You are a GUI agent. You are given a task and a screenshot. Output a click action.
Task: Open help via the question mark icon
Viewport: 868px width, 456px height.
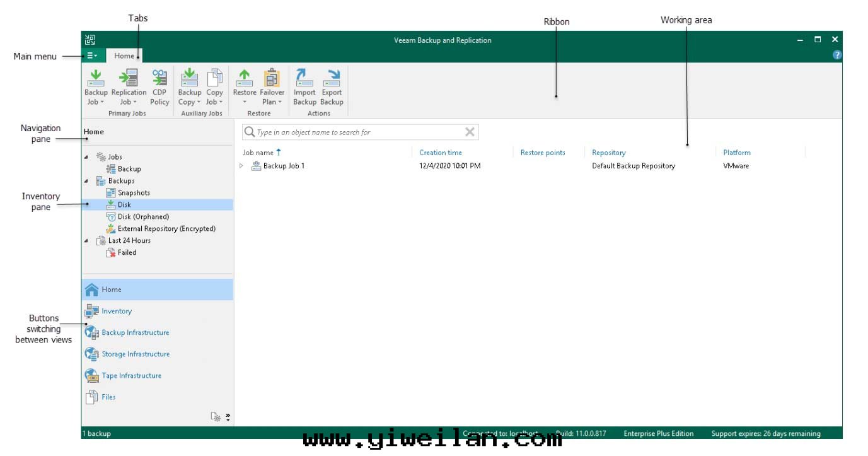pyautogui.click(x=837, y=55)
